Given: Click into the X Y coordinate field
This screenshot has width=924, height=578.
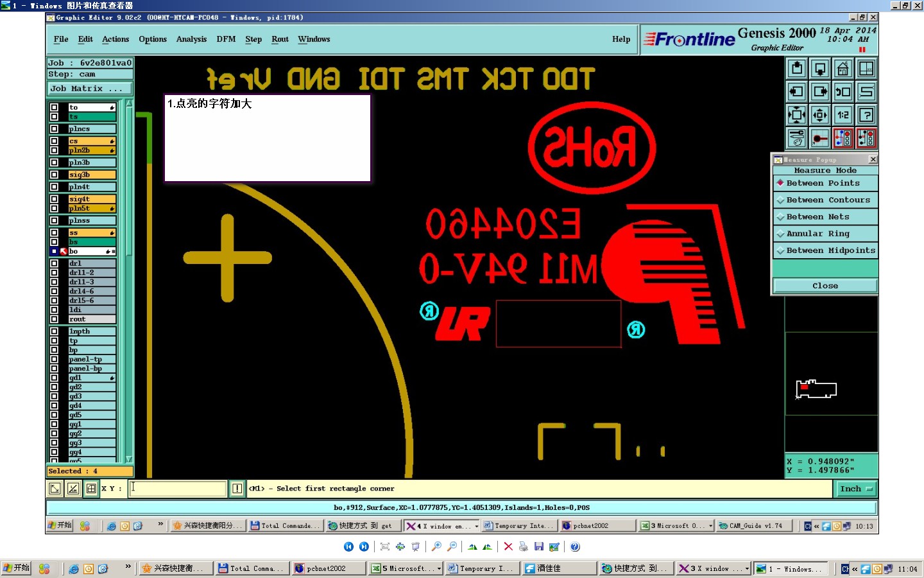Looking at the screenshot, I should point(178,489).
